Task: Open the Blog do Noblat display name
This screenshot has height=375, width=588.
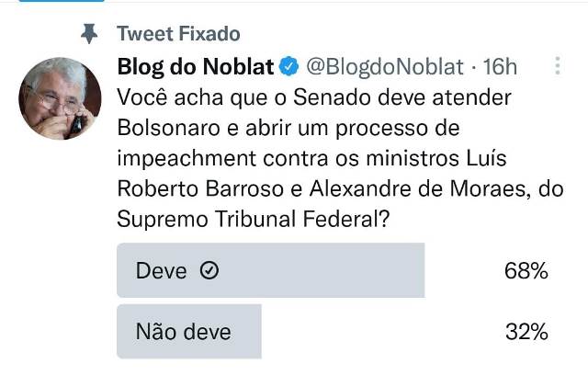Action: coord(196,67)
